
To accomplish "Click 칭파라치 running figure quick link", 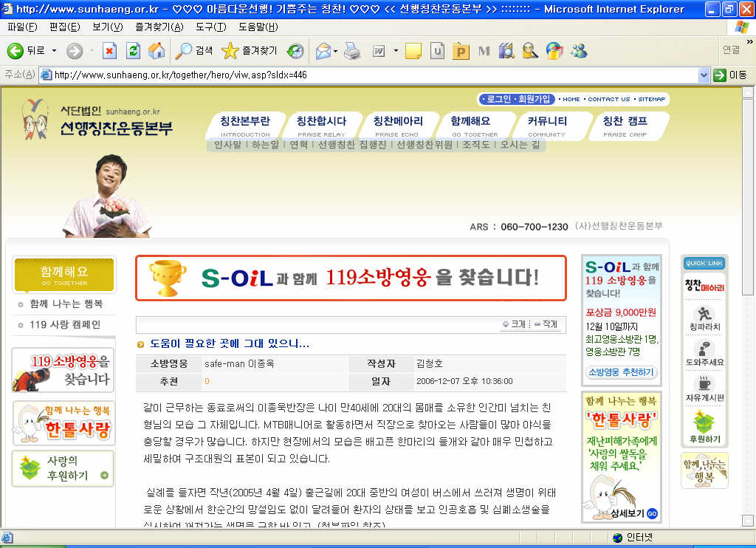I will click(x=704, y=318).
